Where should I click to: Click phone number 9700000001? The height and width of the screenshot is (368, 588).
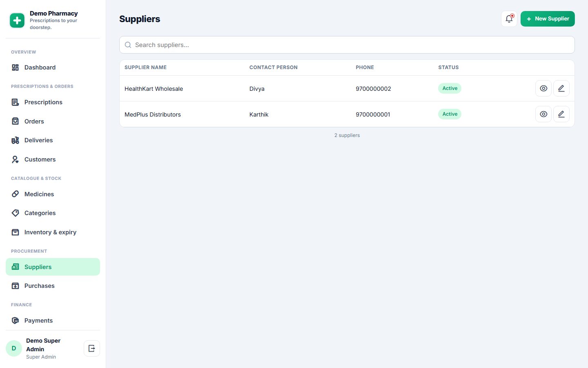[x=373, y=114]
